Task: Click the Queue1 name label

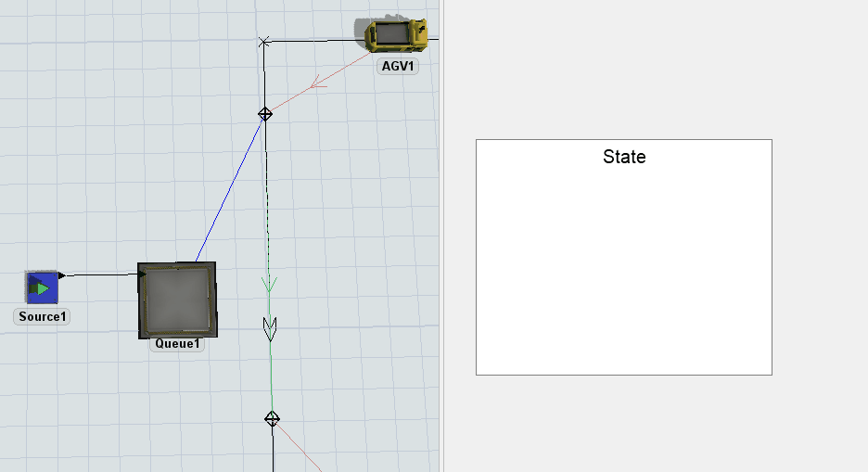Action: point(177,344)
